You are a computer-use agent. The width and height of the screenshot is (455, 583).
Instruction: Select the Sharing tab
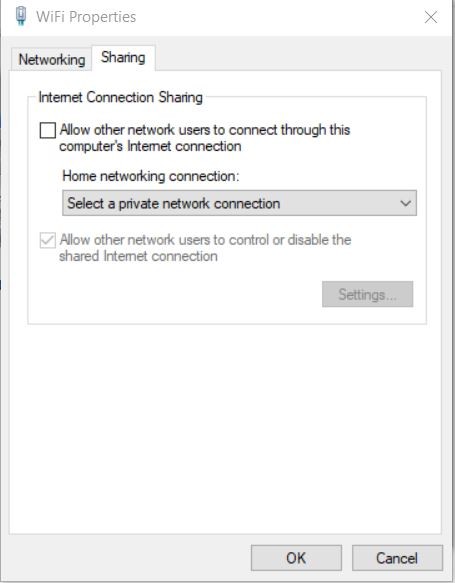pos(123,58)
